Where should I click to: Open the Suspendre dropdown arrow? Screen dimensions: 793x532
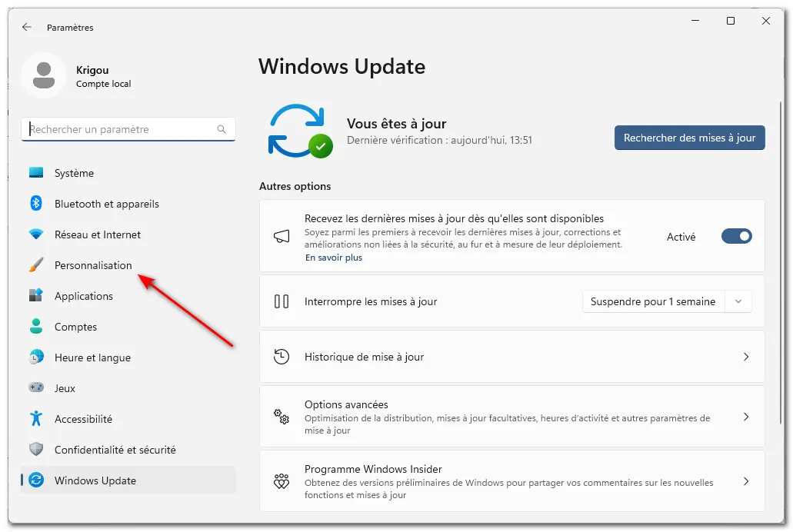click(x=738, y=302)
